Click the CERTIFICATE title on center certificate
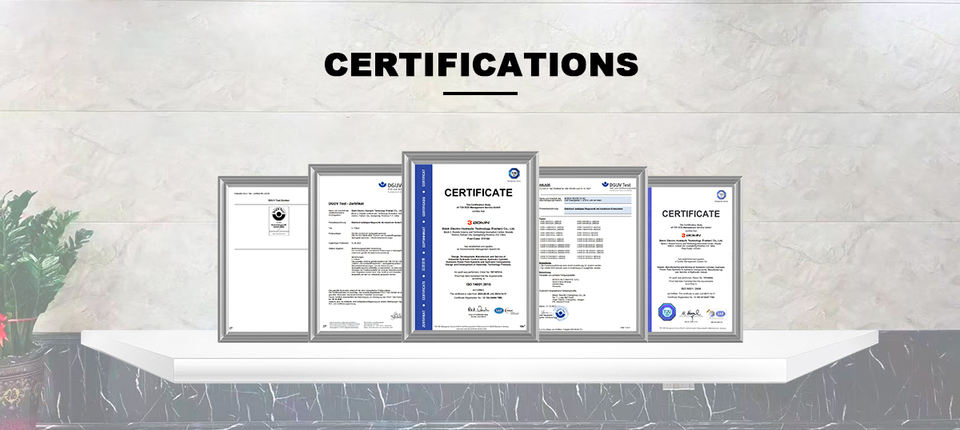Screen dimensions: 960x430 coord(478,192)
